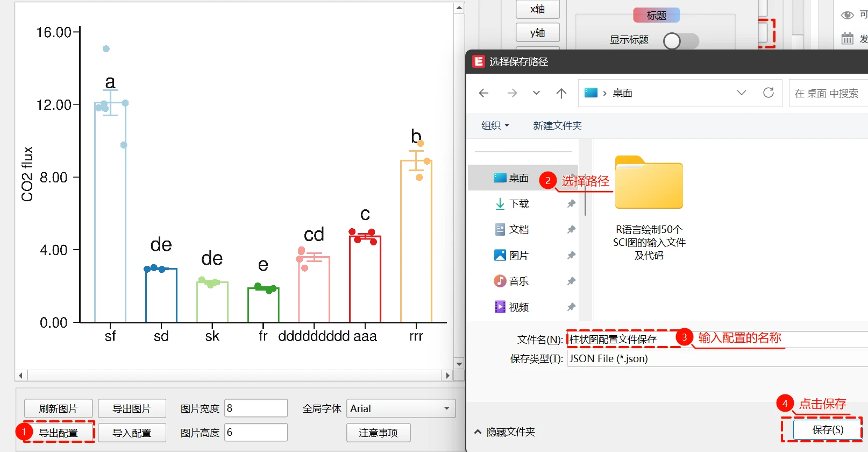Open the Pictures folder in the sidebar
Viewport: 868px width, 452px height.
point(518,256)
